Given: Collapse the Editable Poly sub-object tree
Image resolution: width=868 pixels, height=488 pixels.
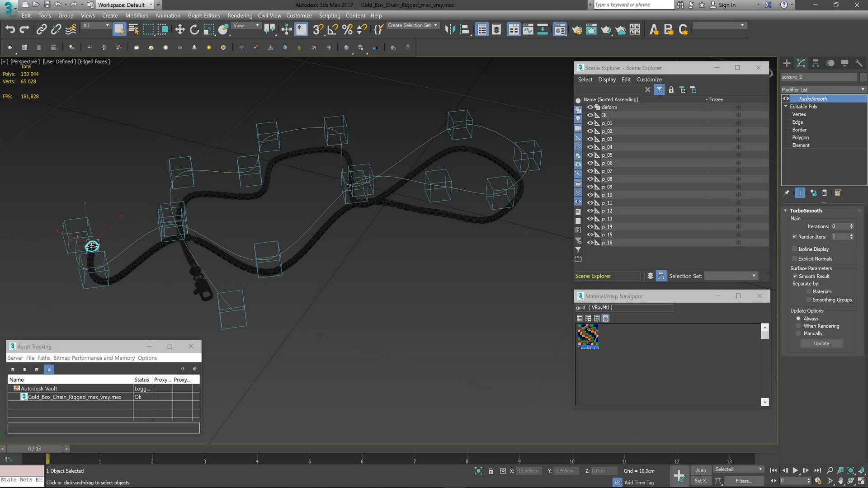Looking at the screenshot, I should (786, 107).
